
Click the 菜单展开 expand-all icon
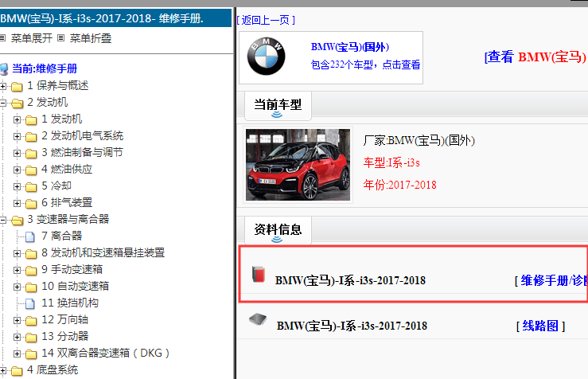point(2,38)
